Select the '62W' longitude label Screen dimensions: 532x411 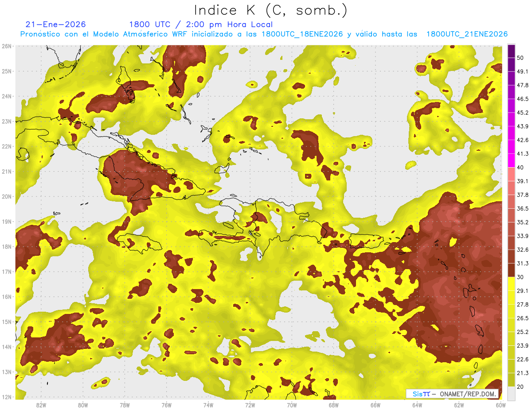(x=459, y=405)
